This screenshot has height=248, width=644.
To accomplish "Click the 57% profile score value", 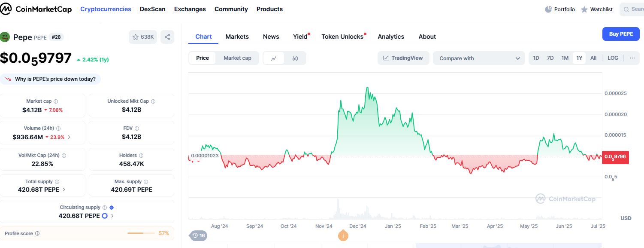I will [164, 233].
